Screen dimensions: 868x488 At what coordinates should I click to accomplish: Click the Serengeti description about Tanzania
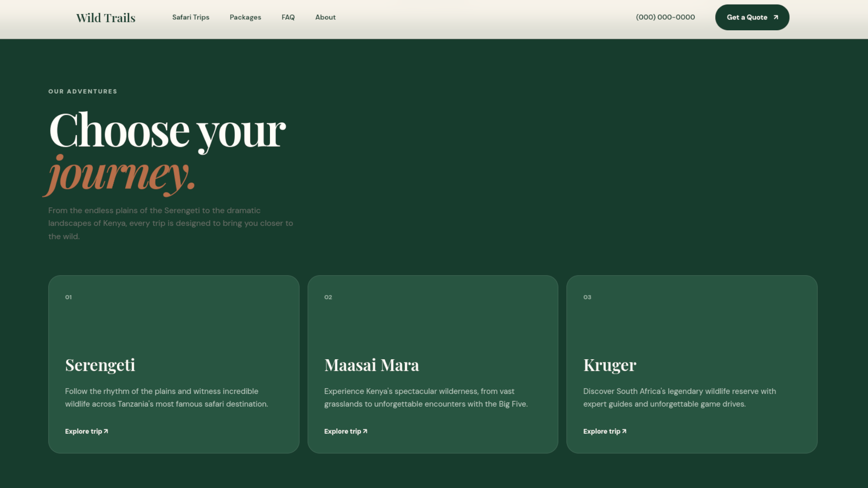(166, 398)
